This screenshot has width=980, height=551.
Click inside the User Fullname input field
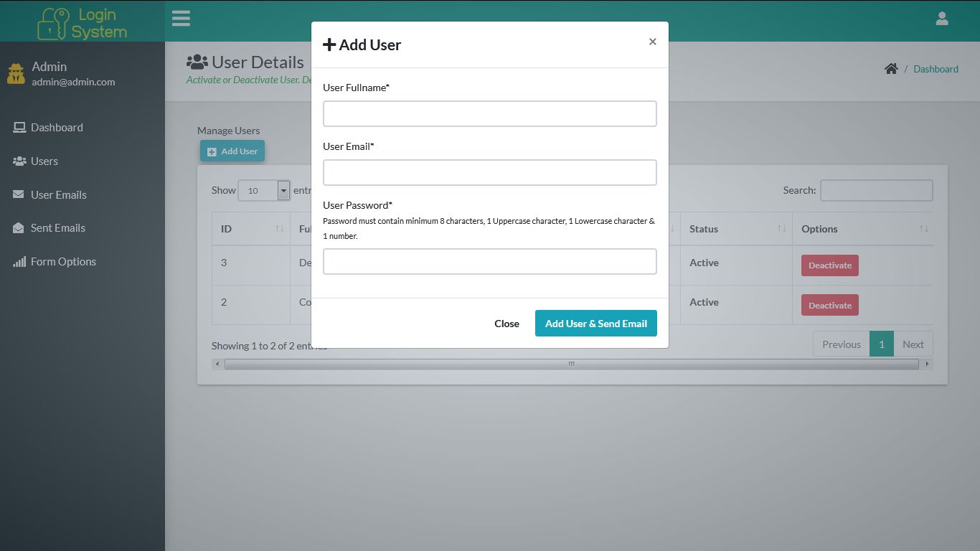click(x=489, y=113)
